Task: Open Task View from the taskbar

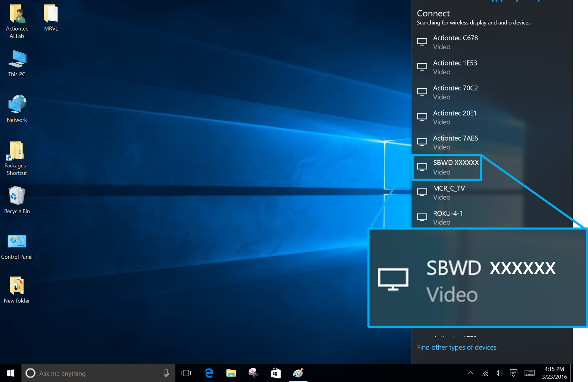Action: click(186, 373)
